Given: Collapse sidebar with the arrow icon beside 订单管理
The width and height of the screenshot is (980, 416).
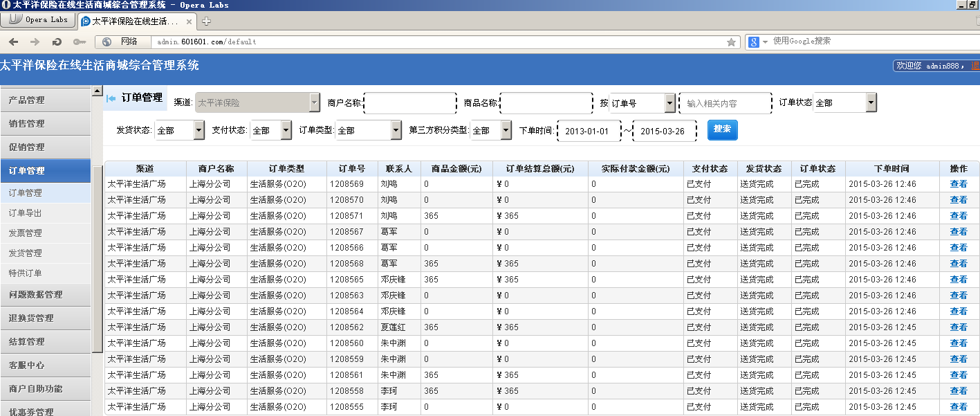Looking at the screenshot, I should (111, 98).
